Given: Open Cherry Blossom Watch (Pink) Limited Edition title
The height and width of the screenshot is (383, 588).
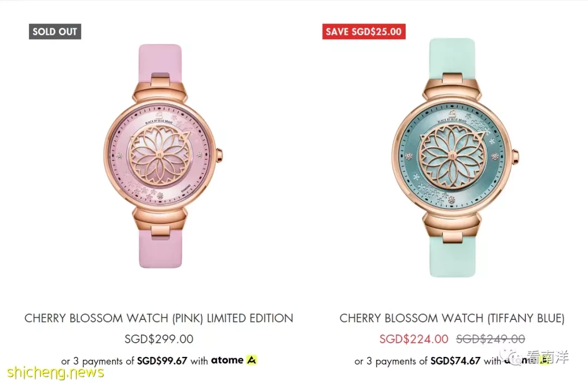Looking at the screenshot, I should (158, 318).
